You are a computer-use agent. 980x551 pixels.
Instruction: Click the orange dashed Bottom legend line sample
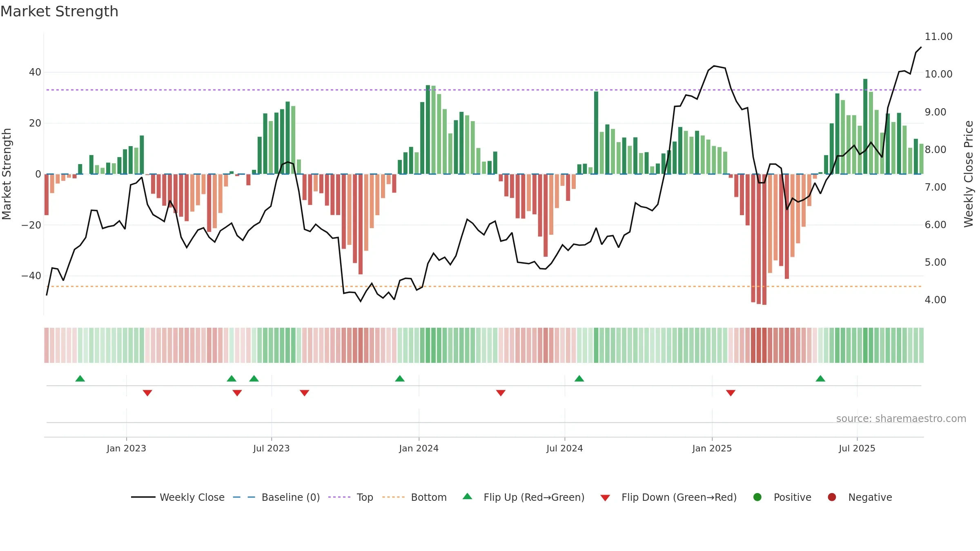[394, 497]
